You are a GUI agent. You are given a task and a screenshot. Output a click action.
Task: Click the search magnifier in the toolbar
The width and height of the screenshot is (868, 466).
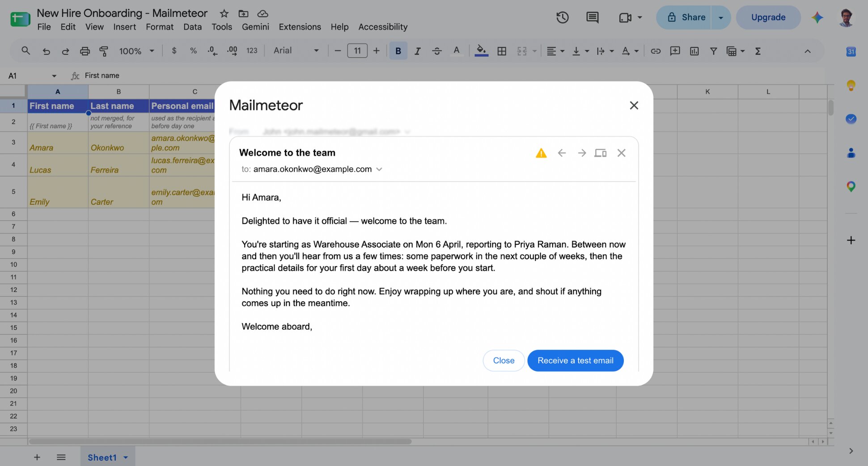point(25,51)
